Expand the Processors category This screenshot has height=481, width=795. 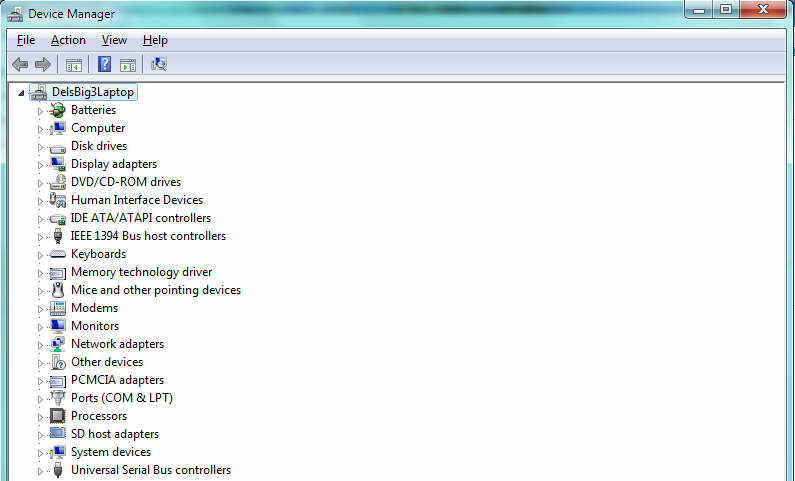click(x=40, y=417)
